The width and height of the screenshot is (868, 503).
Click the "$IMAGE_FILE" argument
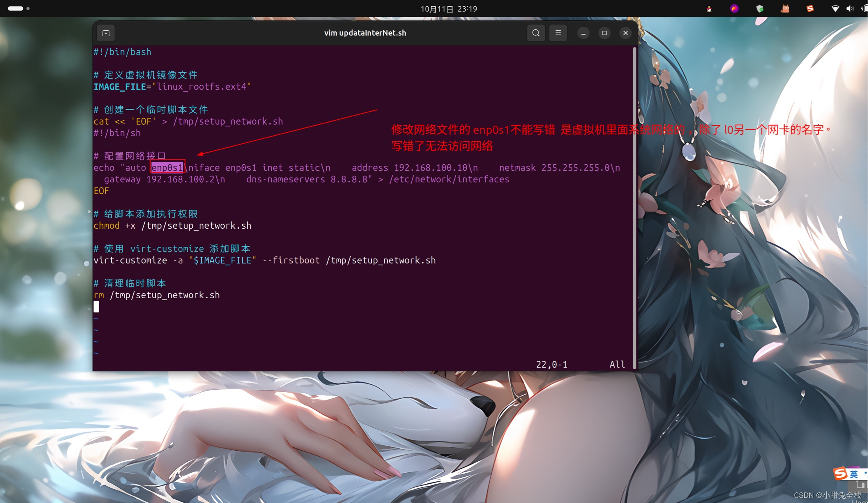(223, 261)
